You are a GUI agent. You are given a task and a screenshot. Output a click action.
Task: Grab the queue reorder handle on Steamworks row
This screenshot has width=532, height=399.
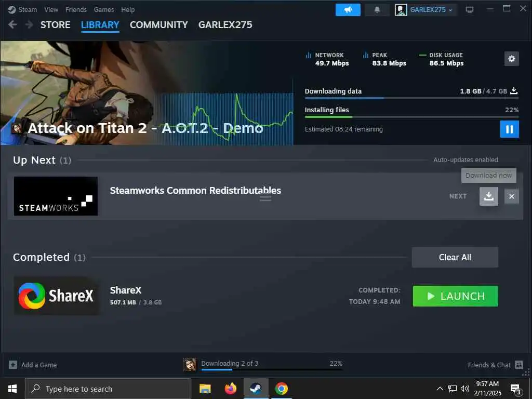point(265,198)
